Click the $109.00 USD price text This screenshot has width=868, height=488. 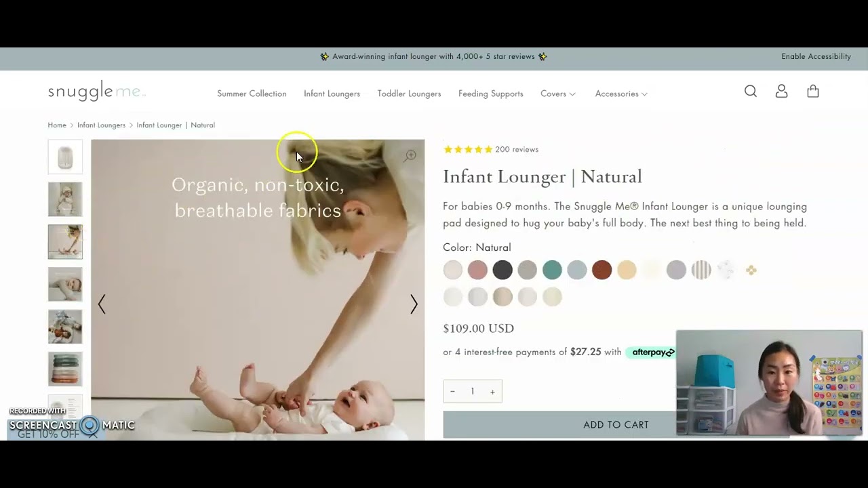coord(478,329)
